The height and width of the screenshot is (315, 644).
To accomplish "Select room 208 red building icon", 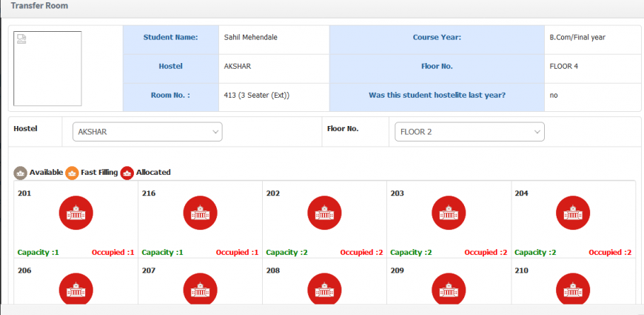I will (x=324, y=288).
